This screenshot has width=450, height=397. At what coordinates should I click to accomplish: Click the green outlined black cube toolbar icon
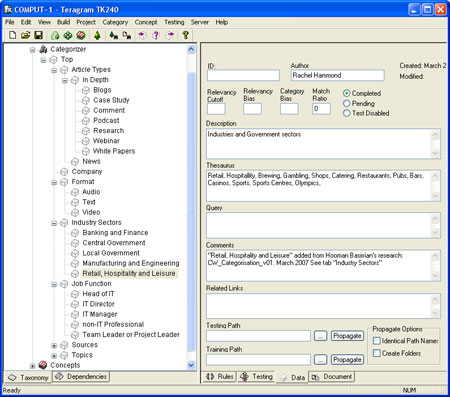point(68,35)
